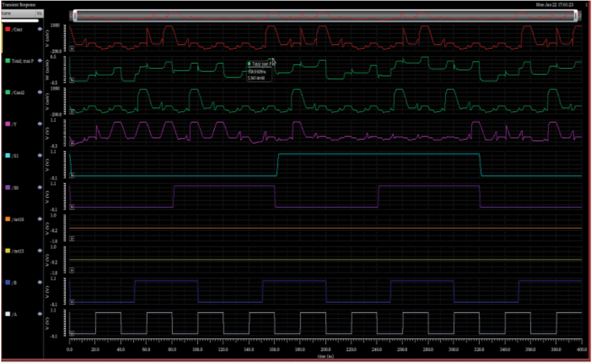Click the /net13 eye icon
Image resolution: width=592 pixels, height=364 pixels.
(x=40, y=251)
